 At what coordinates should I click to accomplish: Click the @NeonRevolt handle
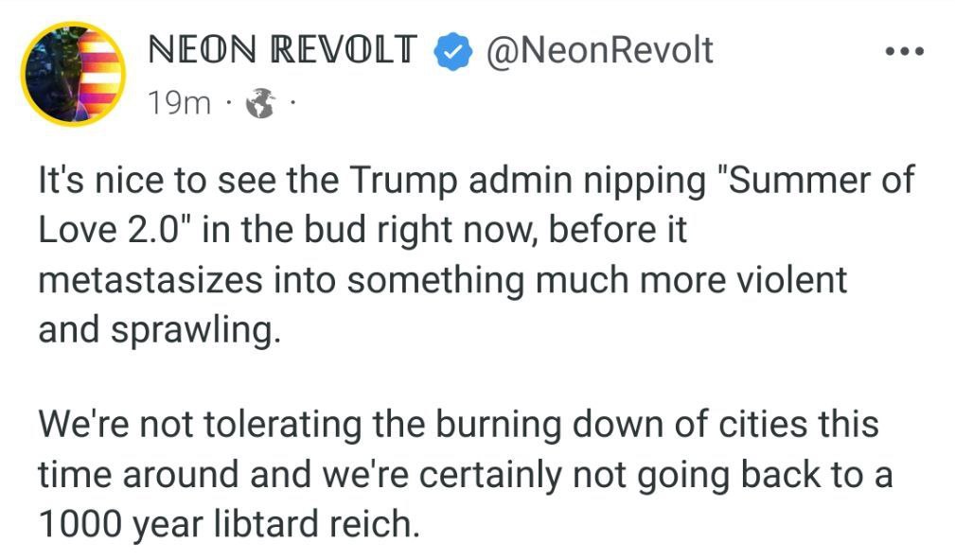pos(599,50)
